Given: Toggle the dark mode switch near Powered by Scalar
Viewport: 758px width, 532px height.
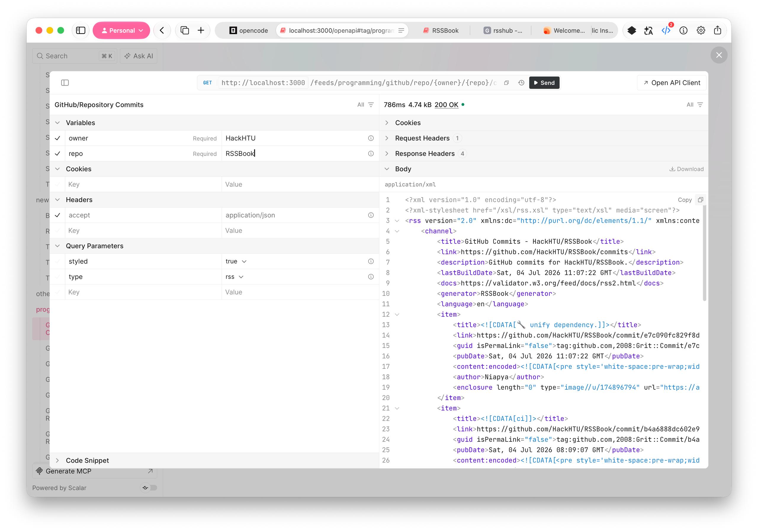Looking at the screenshot, I should (149, 488).
